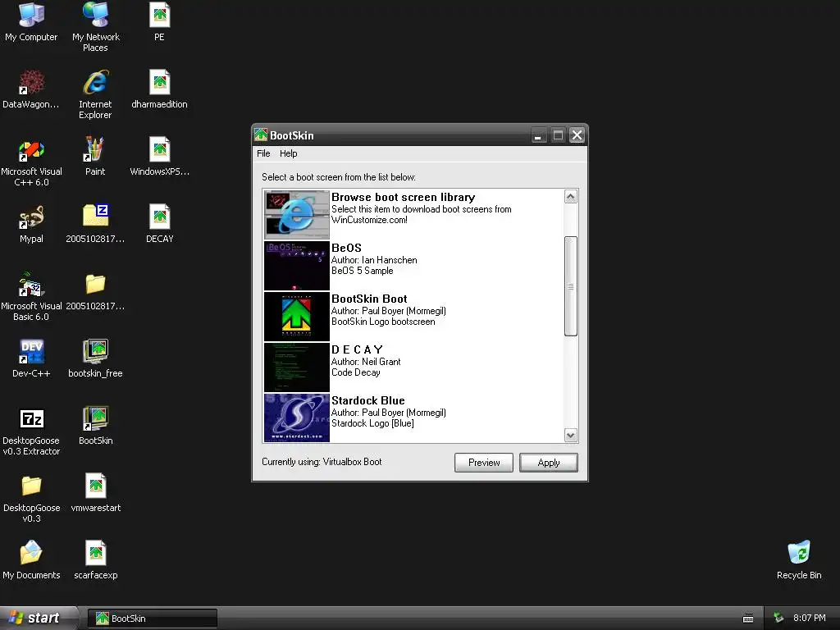Screen dimensions: 840x630
Task: Click the 'Author: Neil Grant' text
Action: click(366, 362)
